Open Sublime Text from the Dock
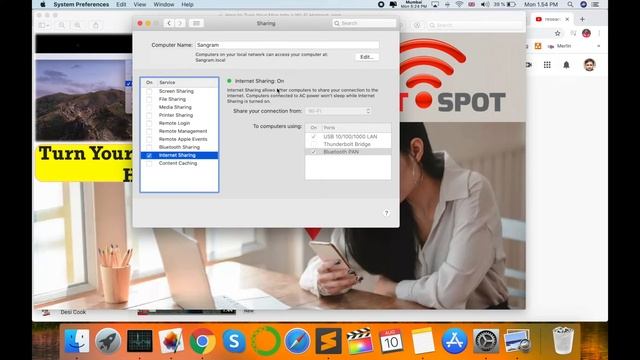Viewport: 640px width, 360px height. coord(329,341)
